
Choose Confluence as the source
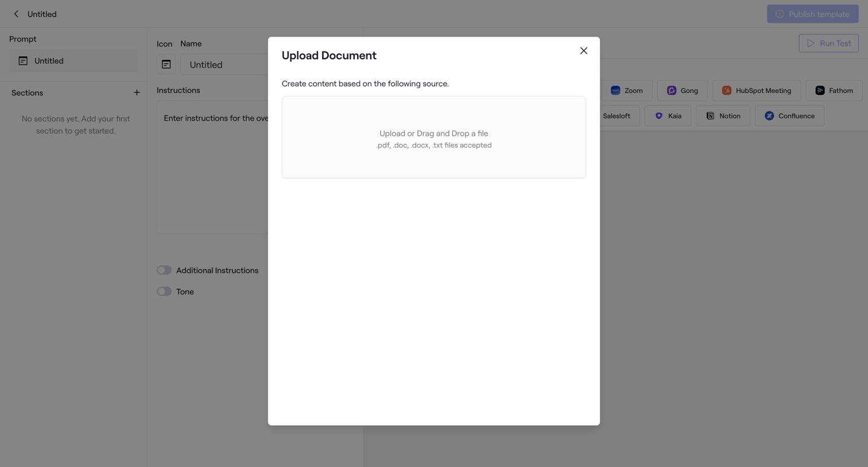[789, 116]
